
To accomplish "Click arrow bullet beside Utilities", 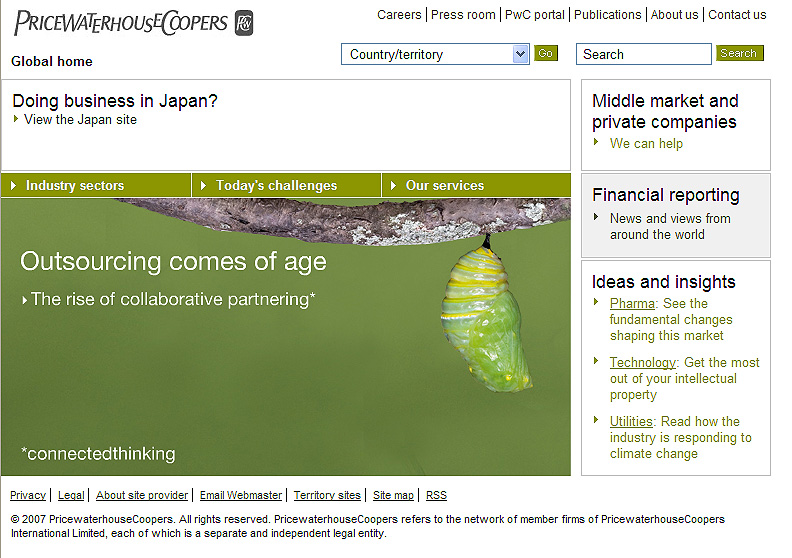I will tap(596, 420).
